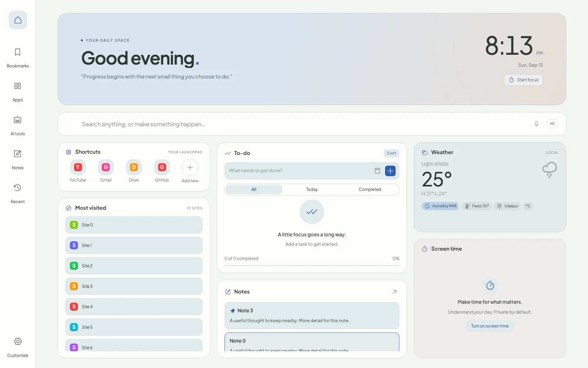Click the '0 of 0 completed' text
The width and height of the screenshot is (588, 368).
tap(241, 259)
